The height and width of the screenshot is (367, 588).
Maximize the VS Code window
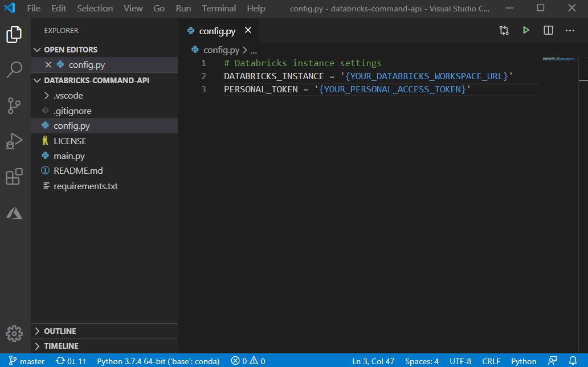tap(540, 8)
